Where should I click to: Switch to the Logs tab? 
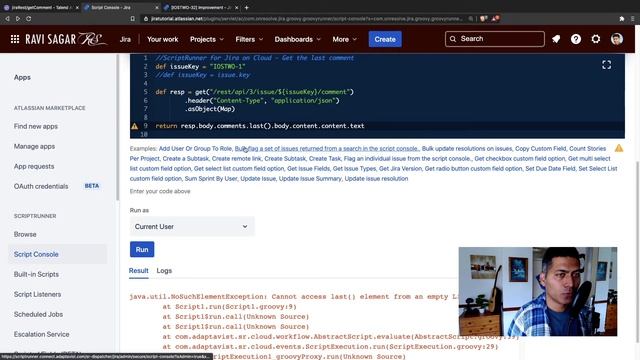164,271
